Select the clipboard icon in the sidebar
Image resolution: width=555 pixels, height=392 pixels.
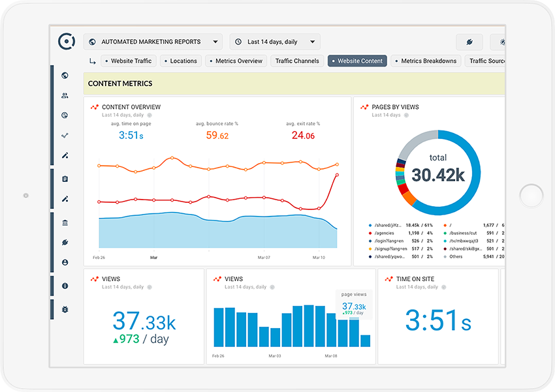click(x=65, y=179)
